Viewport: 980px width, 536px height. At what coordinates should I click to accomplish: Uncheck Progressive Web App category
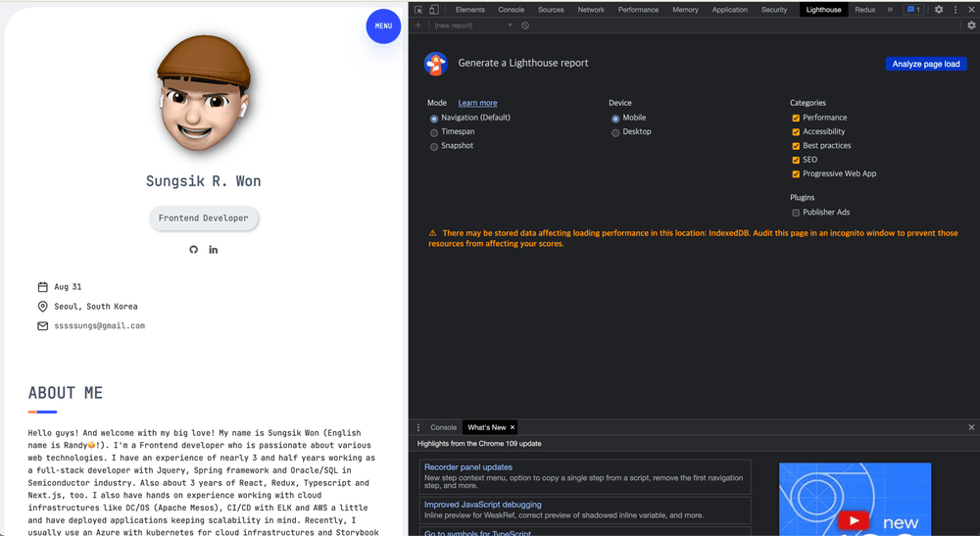pyautogui.click(x=796, y=174)
